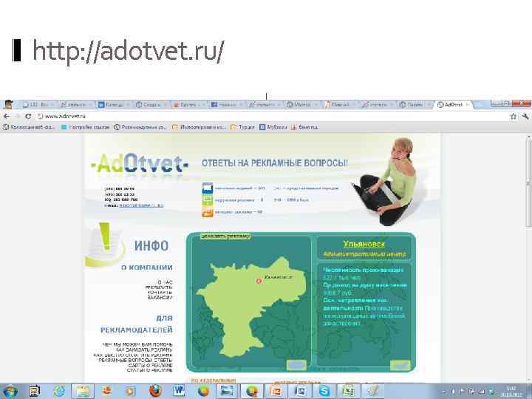The image size is (532, 399).
Task: Click the green button below the map
Action: [296, 365]
